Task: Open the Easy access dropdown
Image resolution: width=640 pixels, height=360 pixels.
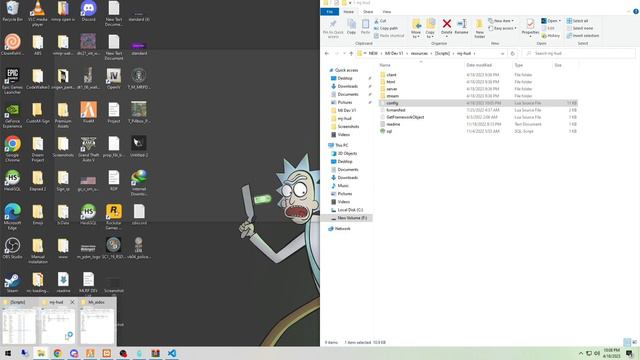Action: (x=502, y=28)
